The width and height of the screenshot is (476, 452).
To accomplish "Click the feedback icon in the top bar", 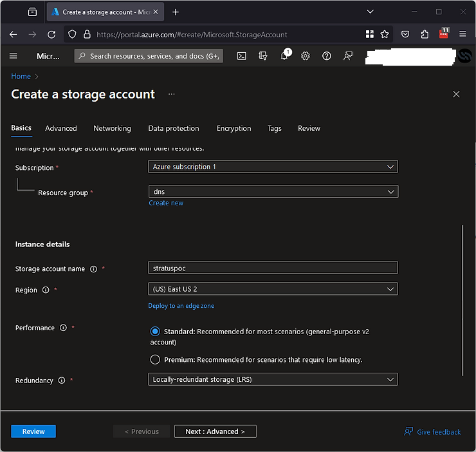I will tap(348, 56).
